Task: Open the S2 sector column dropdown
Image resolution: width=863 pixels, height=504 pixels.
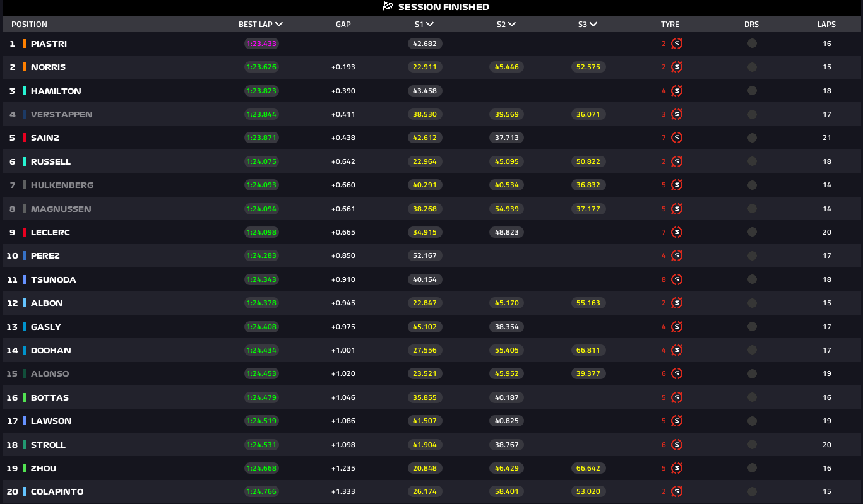Action: tap(512, 25)
